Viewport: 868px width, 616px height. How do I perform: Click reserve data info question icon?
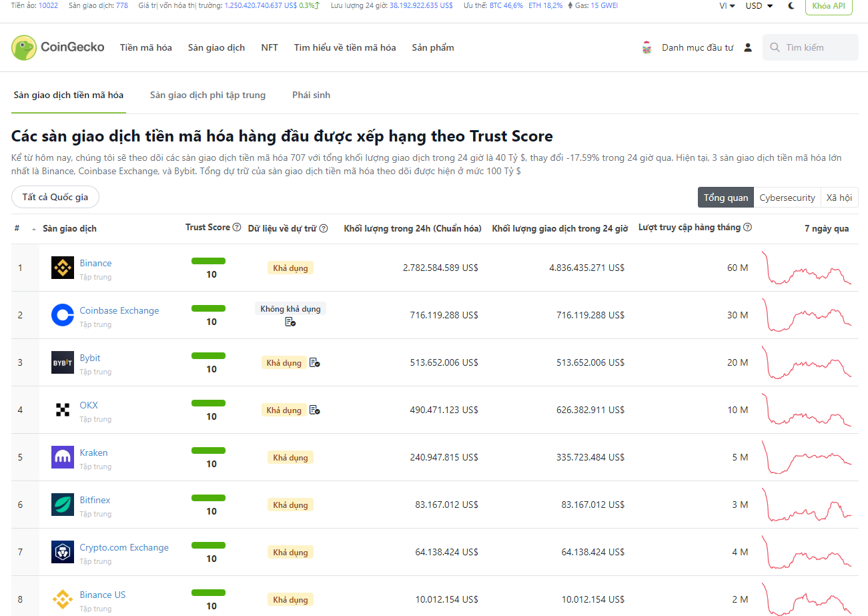point(324,228)
